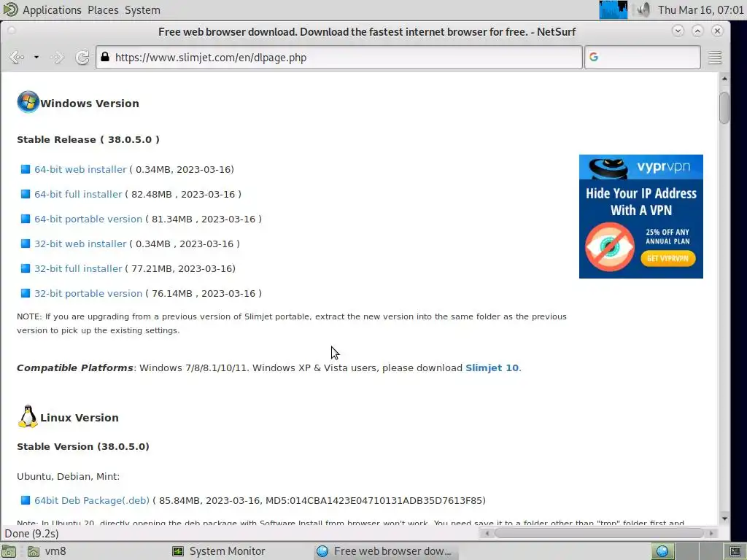Screen dimensions: 747x560
Task: Click the MATE logo icon in top panel
Action: point(10,9)
